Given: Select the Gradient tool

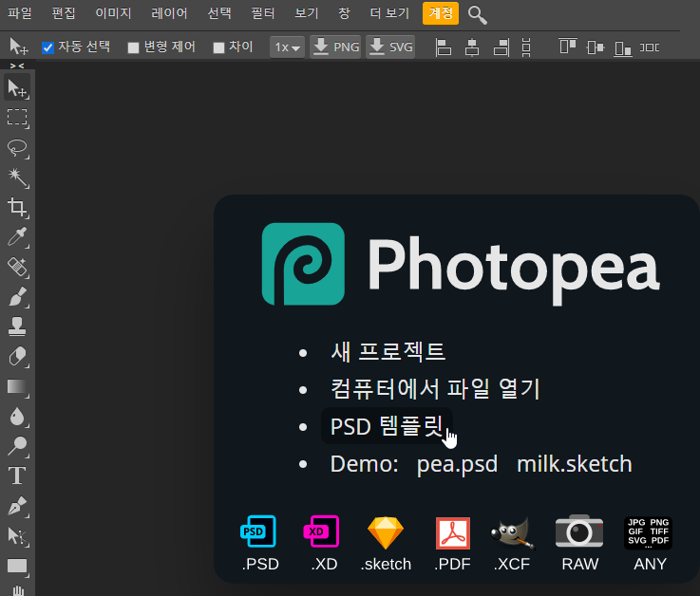Looking at the screenshot, I should (x=17, y=387).
